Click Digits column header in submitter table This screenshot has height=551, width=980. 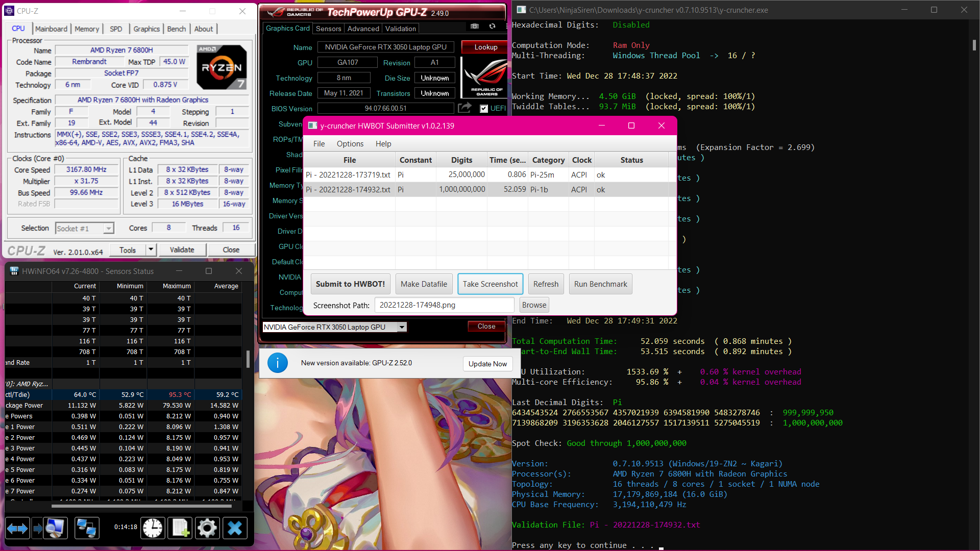coord(461,160)
